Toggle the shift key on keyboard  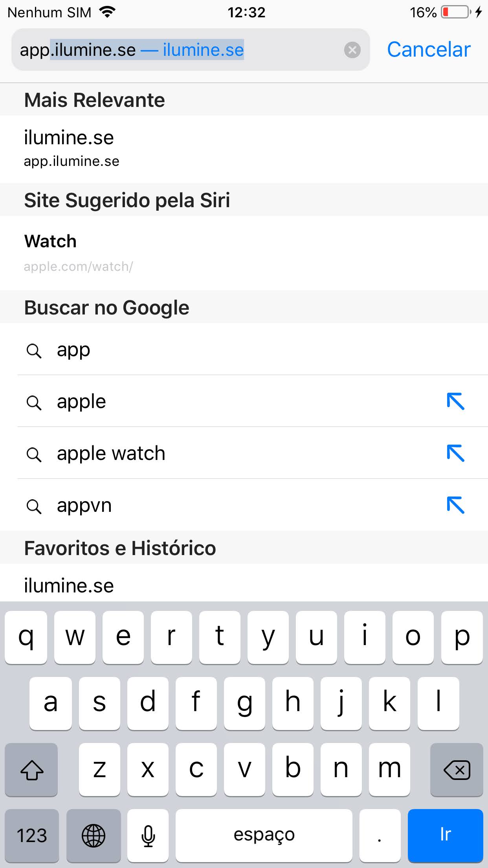click(x=31, y=769)
